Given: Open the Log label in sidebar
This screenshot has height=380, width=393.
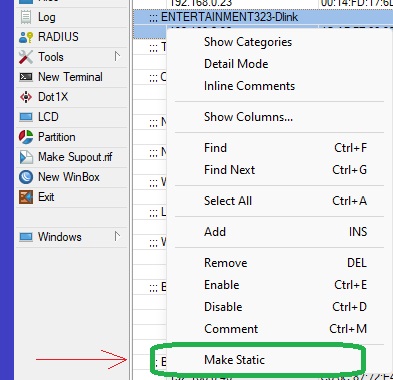Looking at the screenshot, I should point(47,17).
